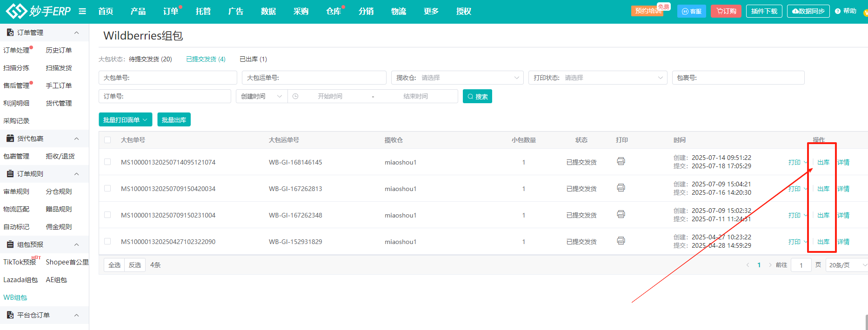Open the 打印状态 dropdown
Viewport: 868px width, 330px height.
click(x=598, y=78)
